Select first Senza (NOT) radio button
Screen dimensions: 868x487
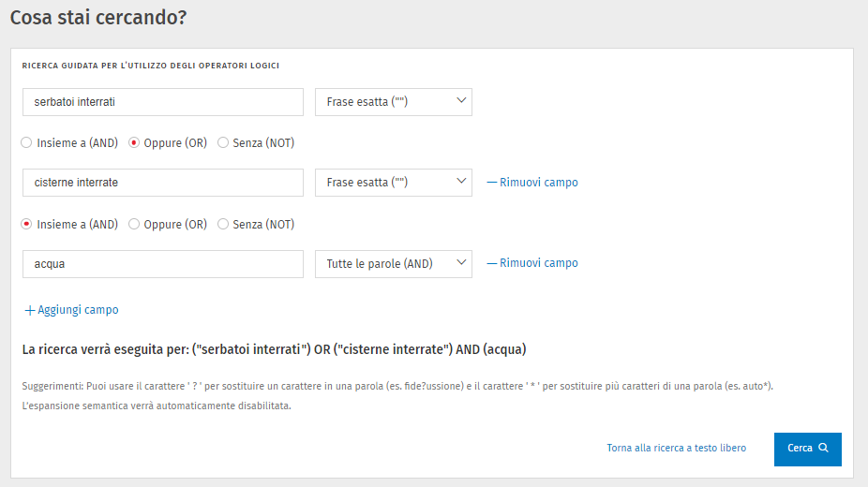click(223, 143)
